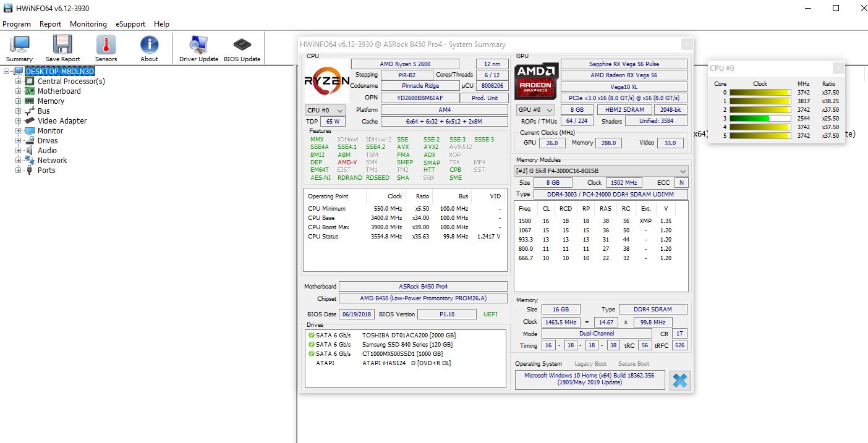
Task: Click the XMP 1500 timing row
Action: point(600,221)
